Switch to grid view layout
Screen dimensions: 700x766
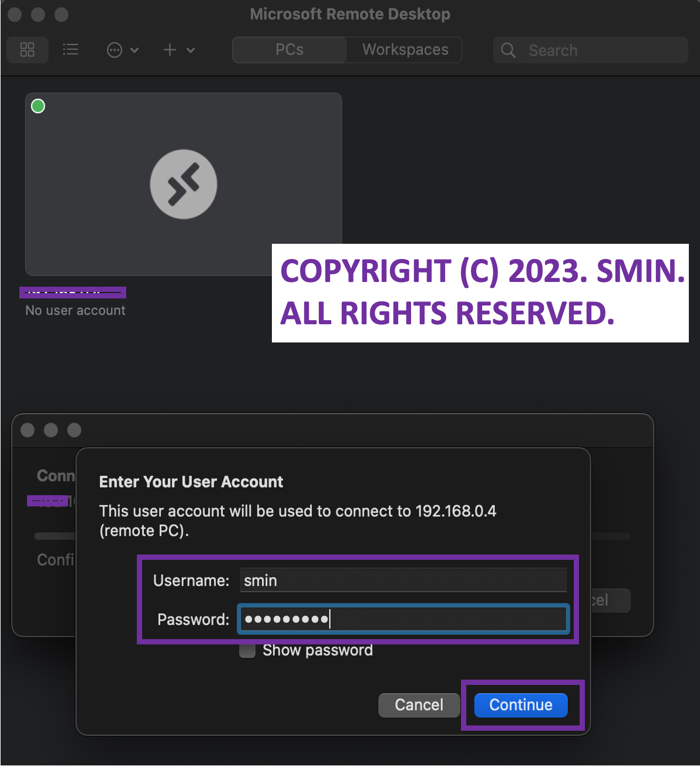click(x=27, y=50)
